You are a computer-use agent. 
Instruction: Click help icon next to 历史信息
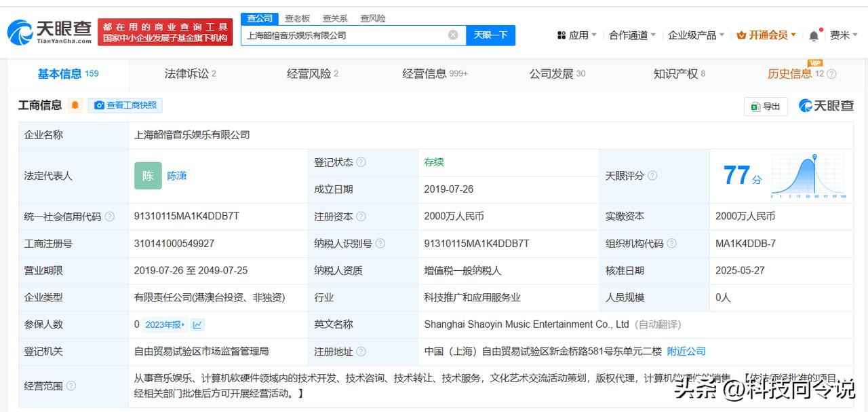pyautogui.click(x=831, y=74)
